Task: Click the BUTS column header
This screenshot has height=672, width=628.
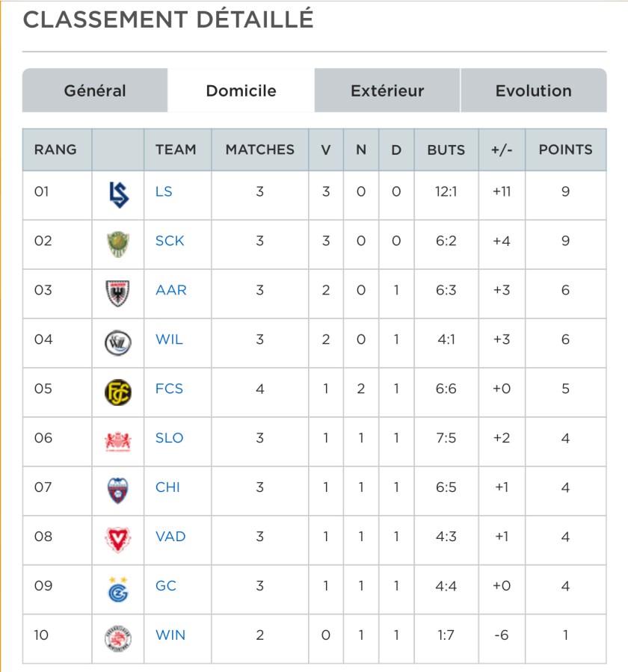Action: [x=446, y=149]
